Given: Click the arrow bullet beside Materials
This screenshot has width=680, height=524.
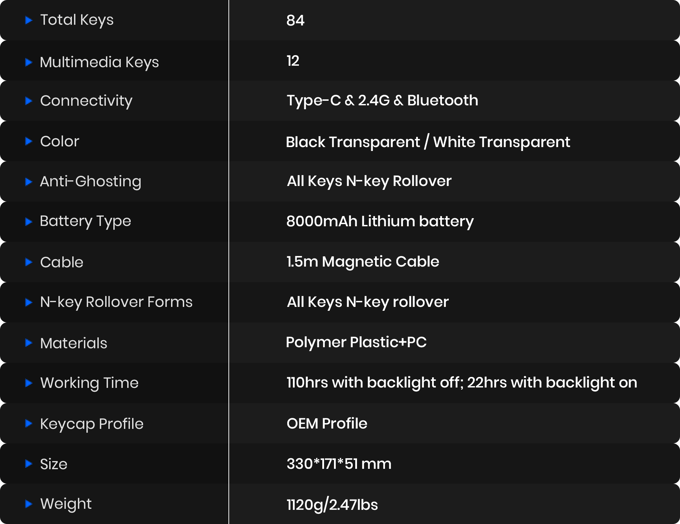Looking at the screenshot, I should (28, 343).
